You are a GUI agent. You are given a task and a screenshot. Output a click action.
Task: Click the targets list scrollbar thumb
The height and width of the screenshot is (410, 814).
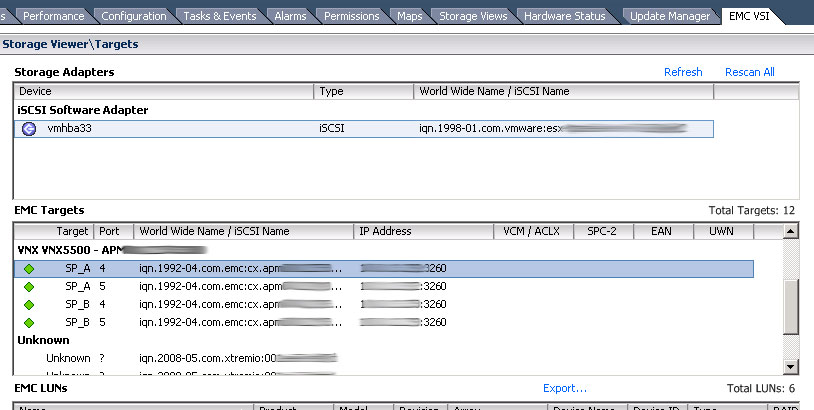pos(790,307)
